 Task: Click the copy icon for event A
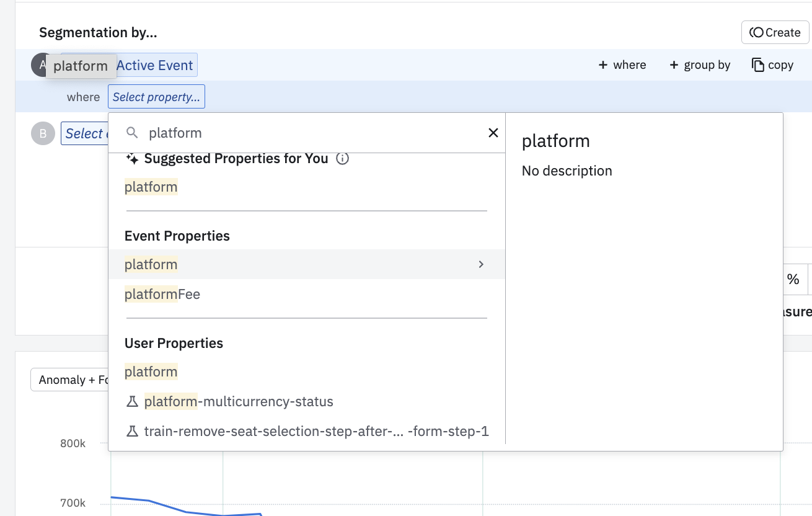click(x=757, y=65)
